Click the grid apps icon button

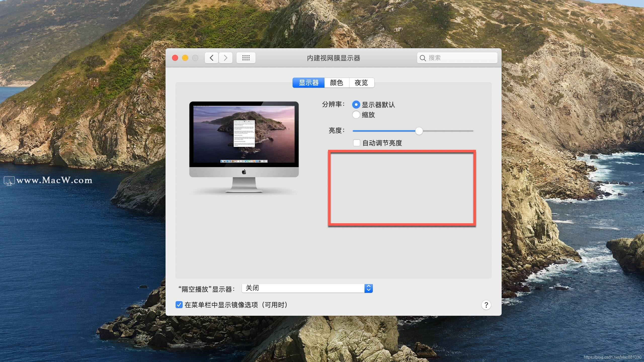[246, 58]
